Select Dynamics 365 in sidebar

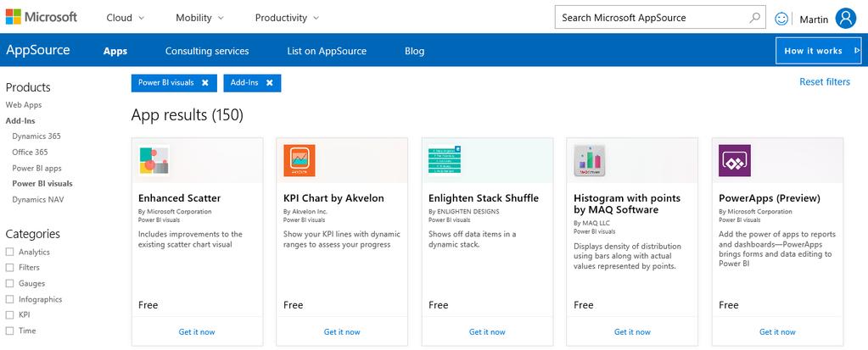(36, 136)
